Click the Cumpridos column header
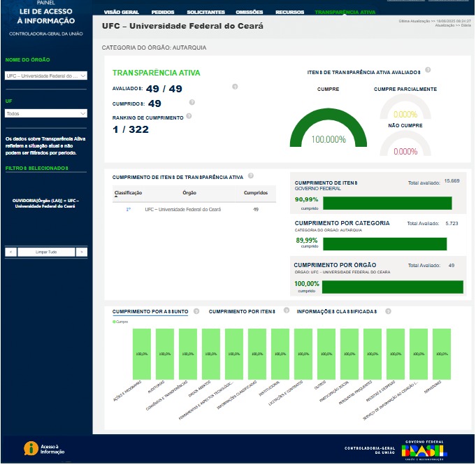 tap(256, 193)
